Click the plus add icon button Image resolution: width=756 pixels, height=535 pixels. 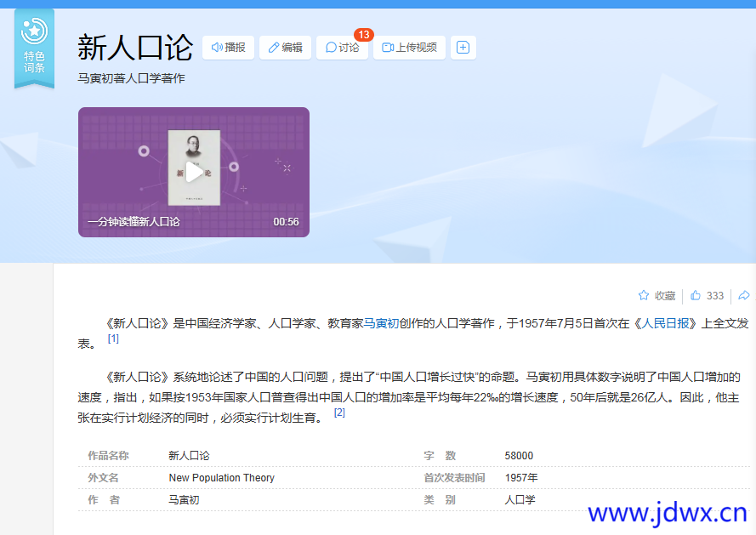click(463, 48)
